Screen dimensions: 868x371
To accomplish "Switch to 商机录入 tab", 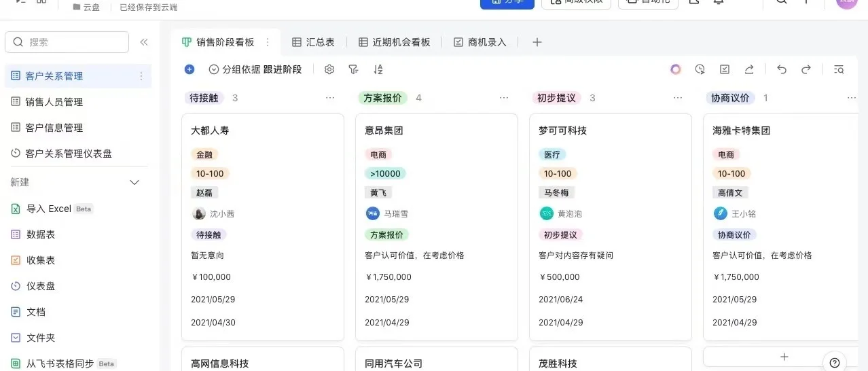I will click(x=480, y=42).
